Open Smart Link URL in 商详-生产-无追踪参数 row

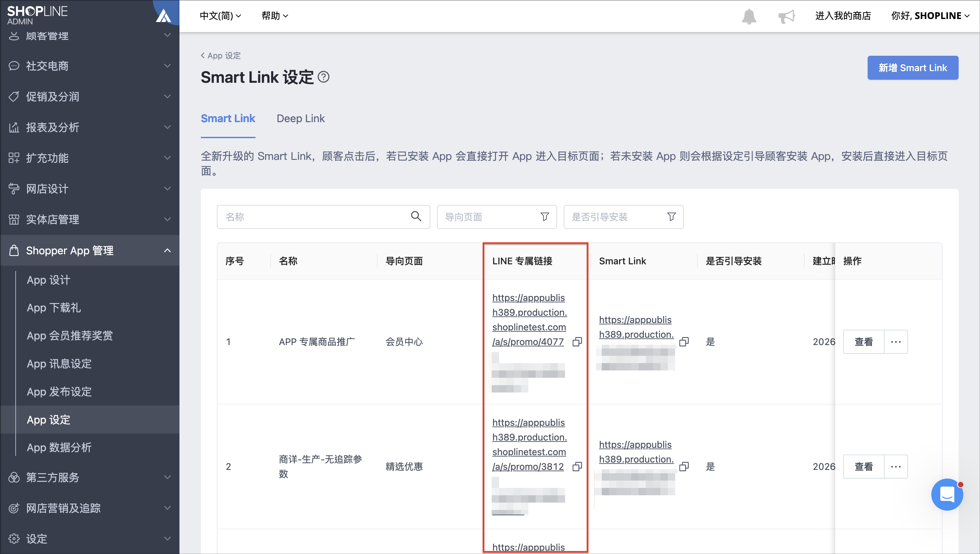click(636, 452)
